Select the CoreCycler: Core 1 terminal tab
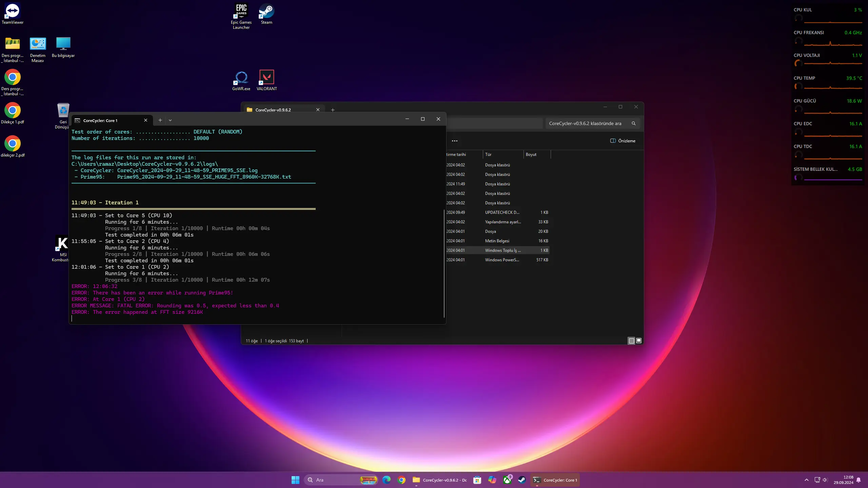This screenshot has width=868, height=488. click(111, 120)
